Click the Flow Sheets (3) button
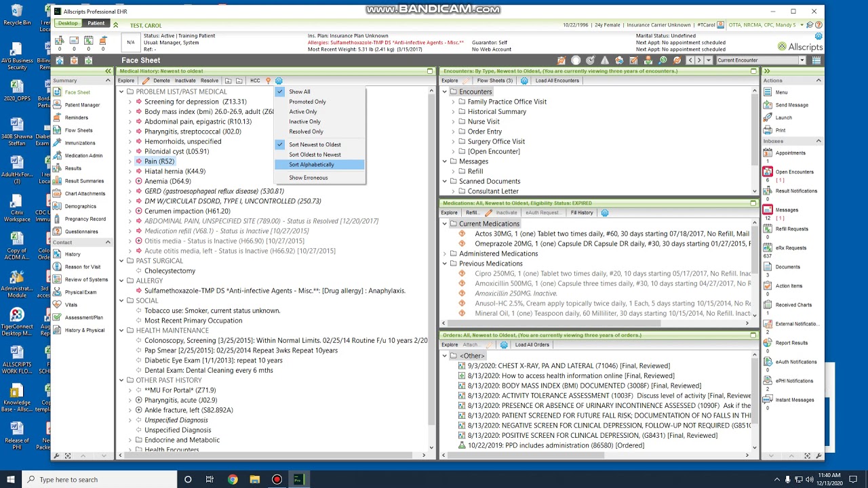 (x=494, y=81)
